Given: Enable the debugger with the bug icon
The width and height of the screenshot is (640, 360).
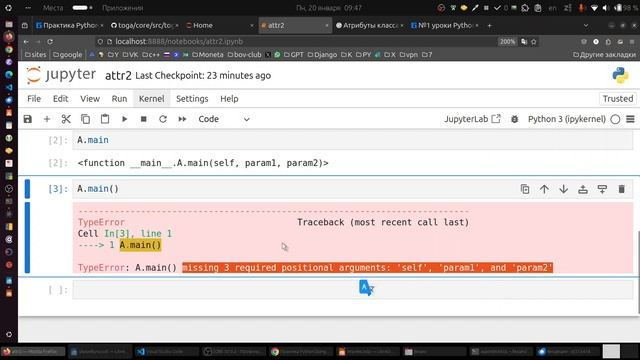Looking at the screenshot, I should 515,119.
